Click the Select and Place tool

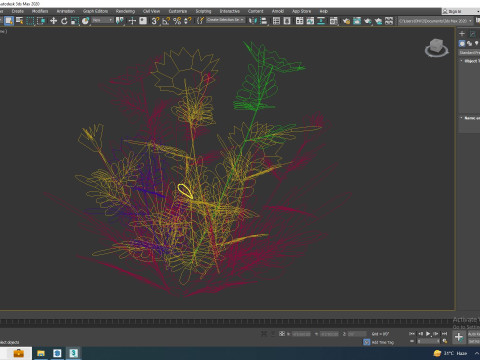click(x=86, y=21)
